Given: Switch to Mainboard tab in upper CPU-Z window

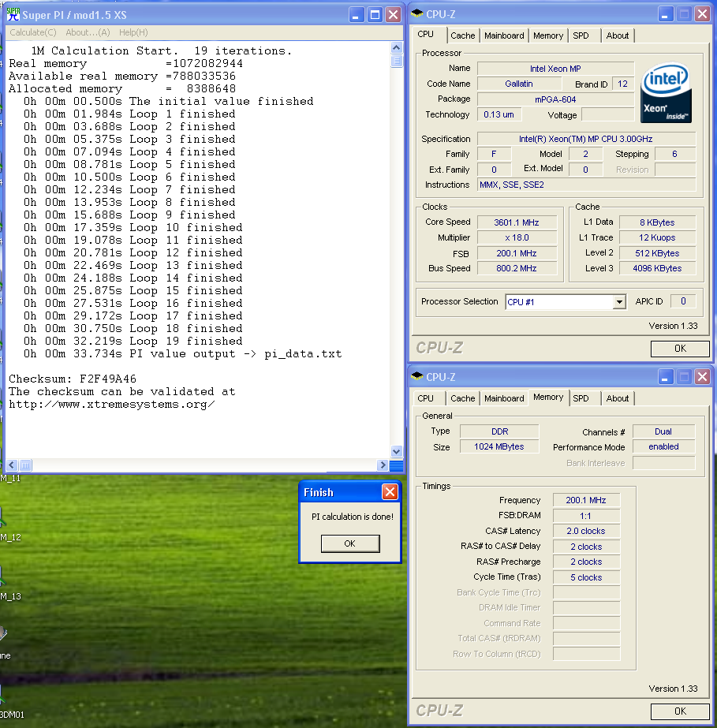Looking at the screenshot, I should coord(504,35).
